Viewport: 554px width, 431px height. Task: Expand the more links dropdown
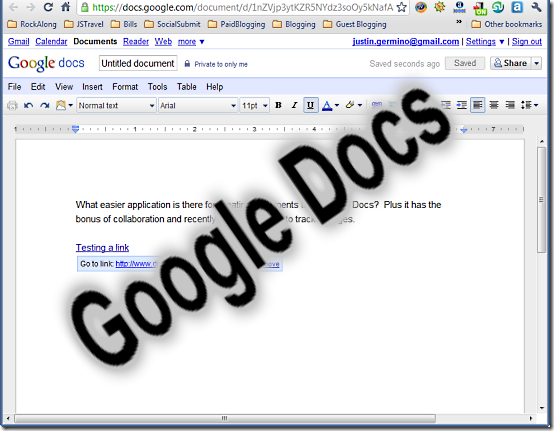[x=191, y=42]
